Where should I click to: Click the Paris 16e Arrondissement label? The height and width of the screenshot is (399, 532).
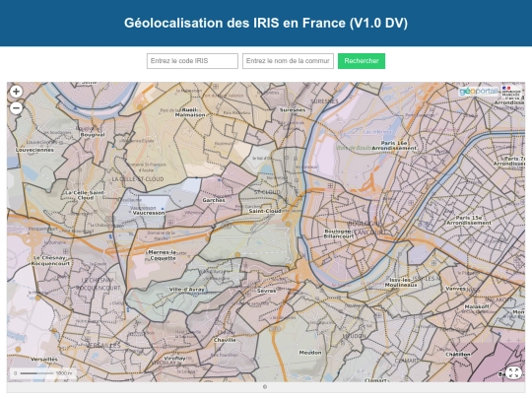[x=394, y=146]
